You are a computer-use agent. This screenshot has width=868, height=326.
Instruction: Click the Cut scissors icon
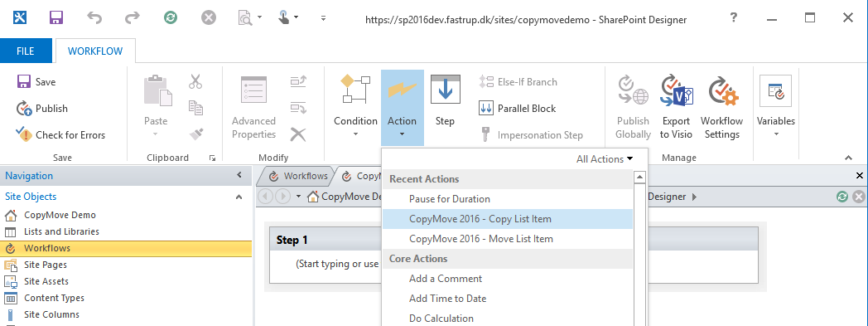coord(195,81)
